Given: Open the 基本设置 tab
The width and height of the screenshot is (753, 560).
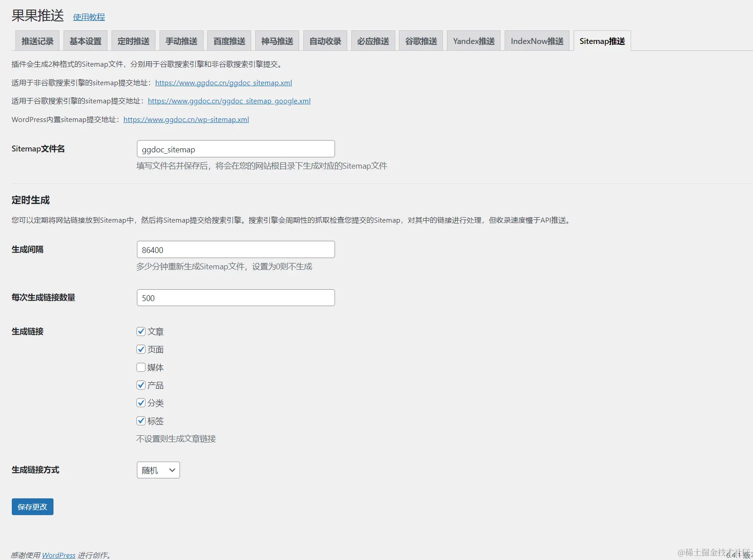Looking at the screenshot, I should coord(85,40).
